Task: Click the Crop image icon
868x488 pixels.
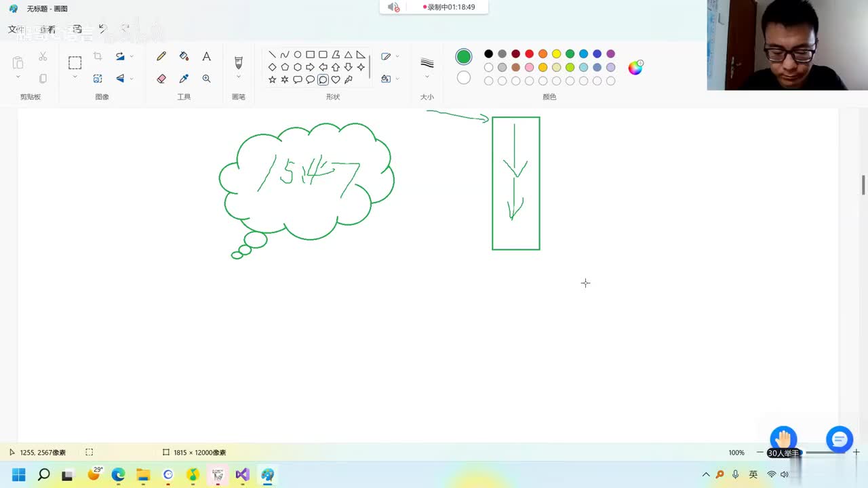Action: (98, 56)
